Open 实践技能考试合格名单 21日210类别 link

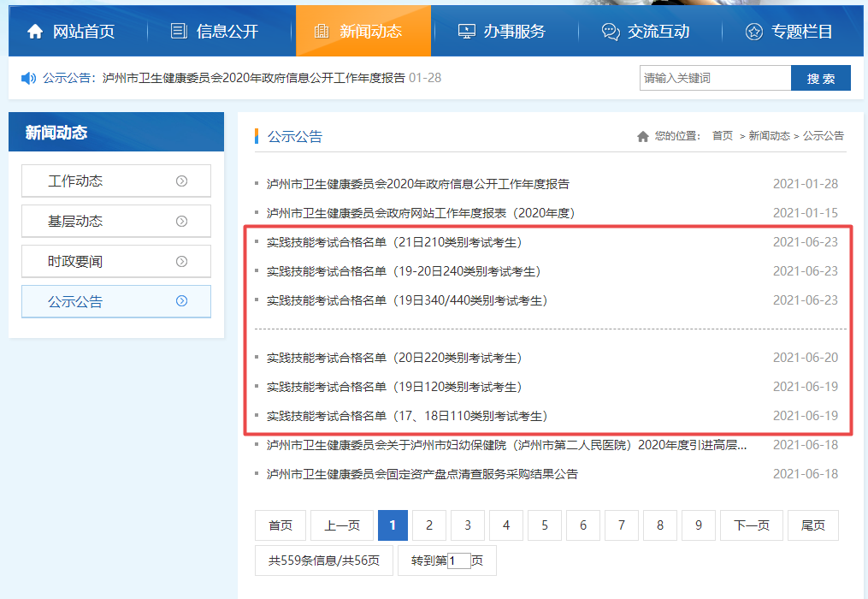click(x=393, y=242)
